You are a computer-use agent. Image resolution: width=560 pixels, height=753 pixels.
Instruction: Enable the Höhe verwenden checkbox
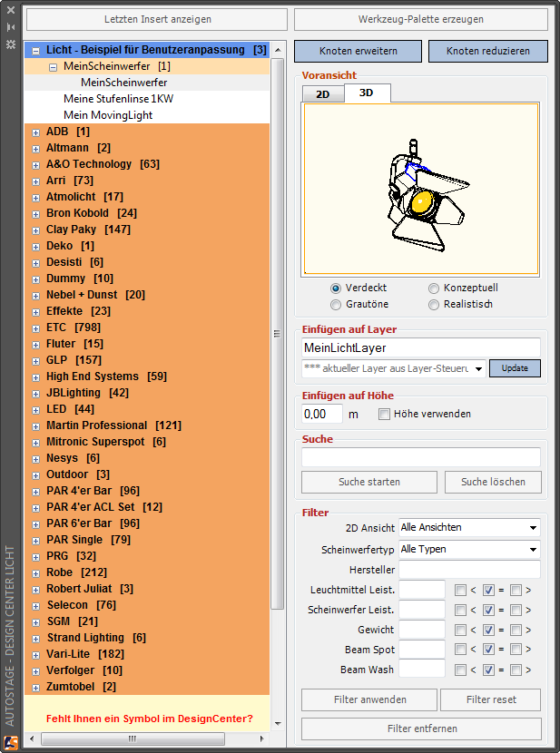(x=384, y=414)
